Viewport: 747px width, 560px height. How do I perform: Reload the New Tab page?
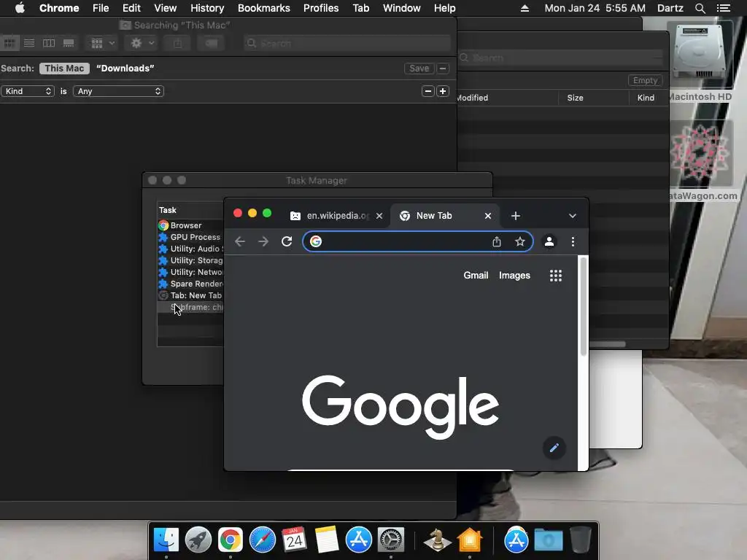click(x=286, y=241)
